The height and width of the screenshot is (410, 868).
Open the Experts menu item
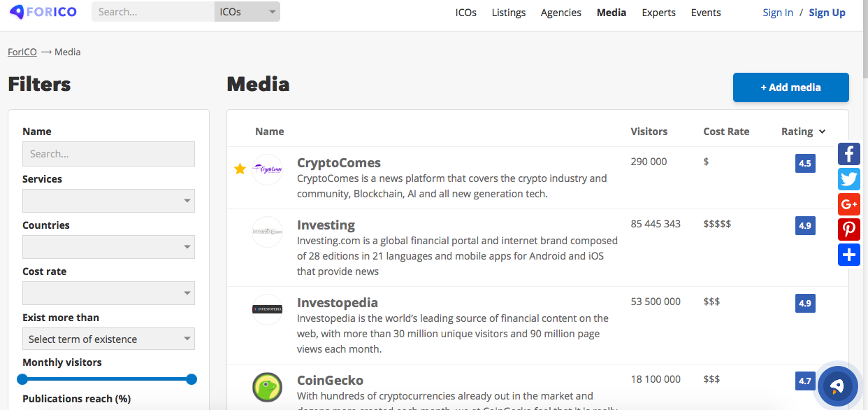coord(658,13)
